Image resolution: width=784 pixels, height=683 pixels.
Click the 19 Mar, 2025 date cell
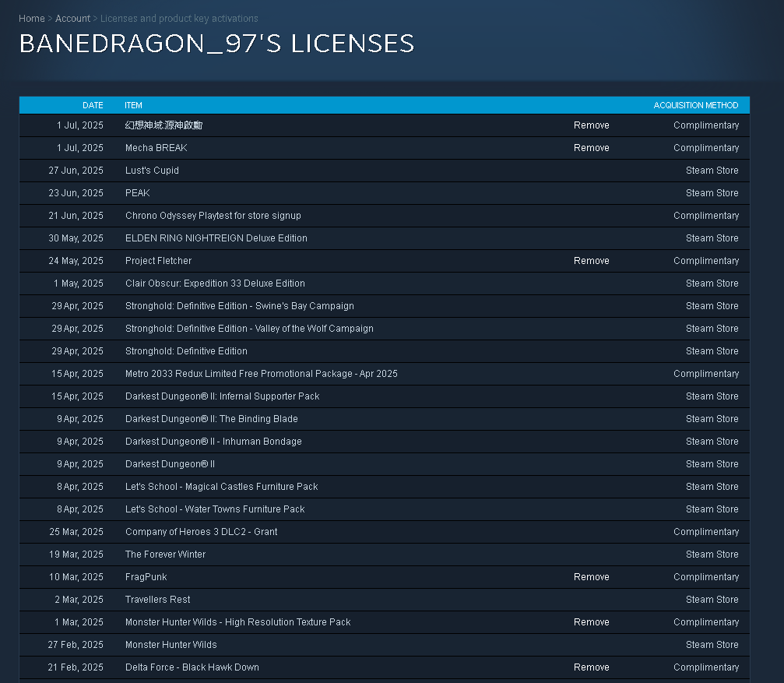[76, 554]
